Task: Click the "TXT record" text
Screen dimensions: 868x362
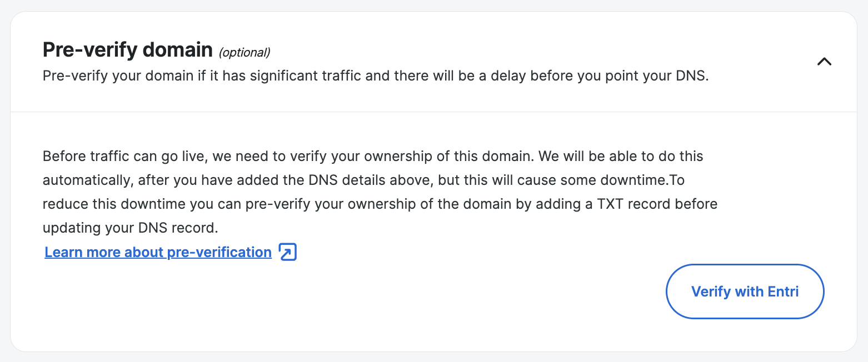Action: tap(634, 204)
